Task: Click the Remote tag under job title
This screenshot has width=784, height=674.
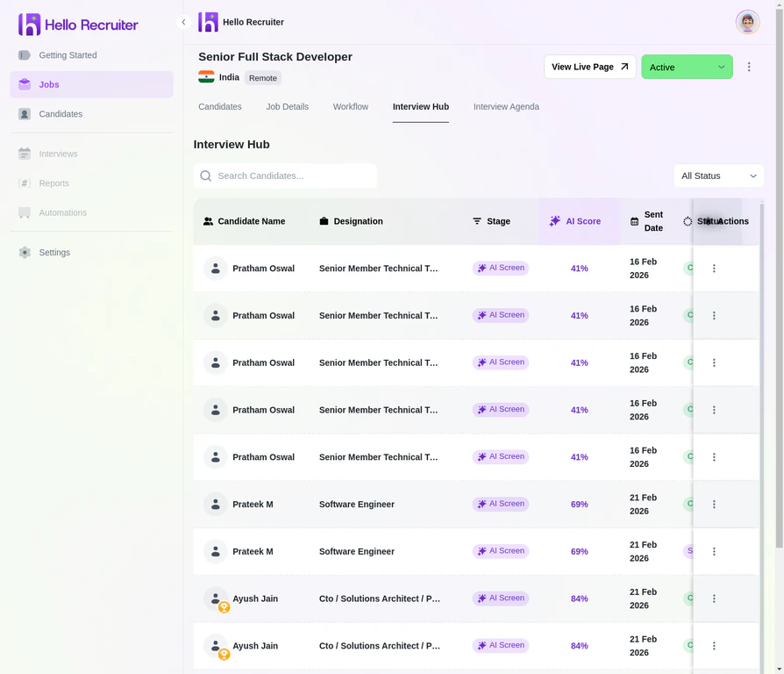Action: click(262, 78)
